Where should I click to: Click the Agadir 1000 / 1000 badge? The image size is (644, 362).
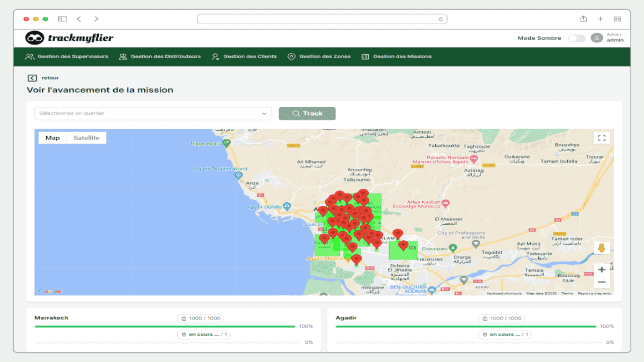502,318
